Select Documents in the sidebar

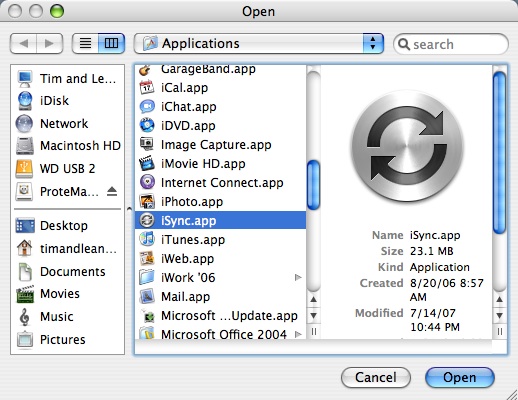coord(68,272)
